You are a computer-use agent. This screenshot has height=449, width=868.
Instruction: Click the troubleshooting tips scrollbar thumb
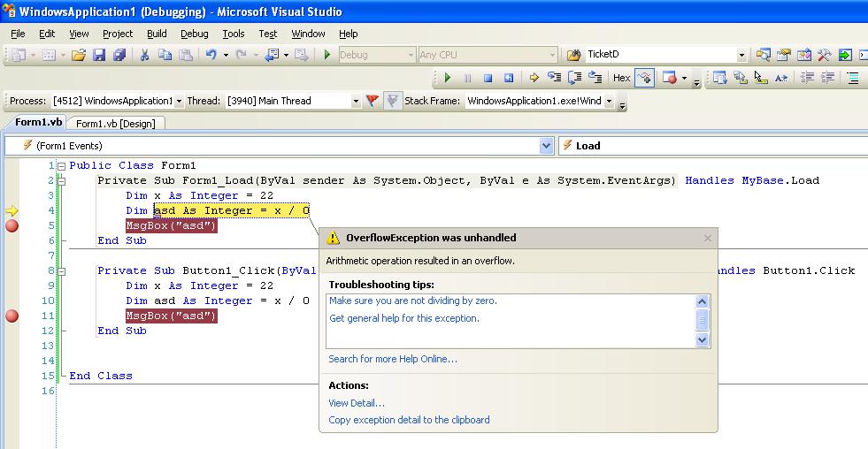pos(702,320)
